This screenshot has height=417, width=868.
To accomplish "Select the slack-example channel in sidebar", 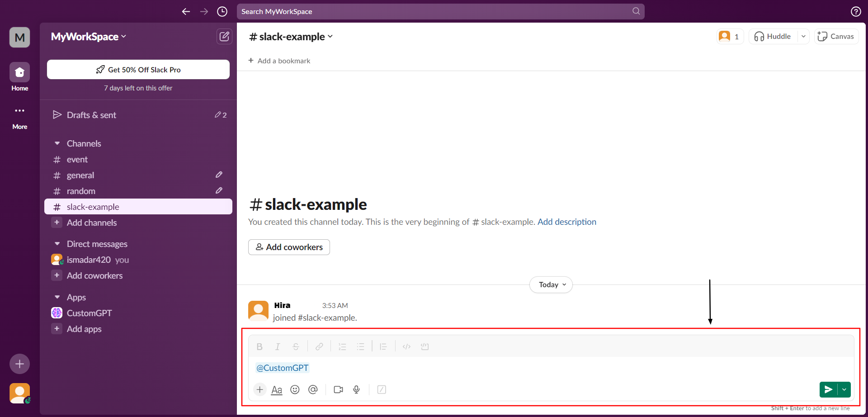I will [x=138, y=207].
